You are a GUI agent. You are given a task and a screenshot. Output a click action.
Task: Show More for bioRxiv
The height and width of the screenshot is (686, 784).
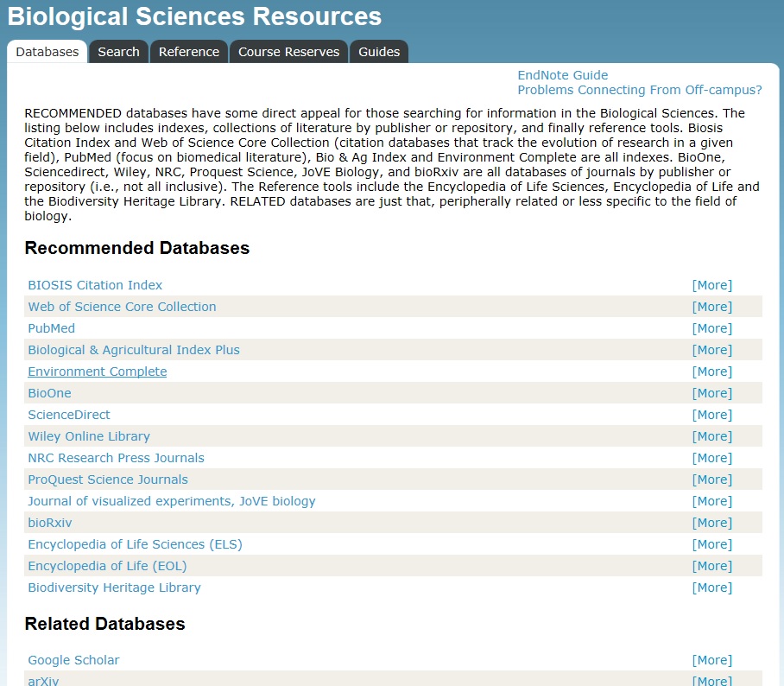pos(712,523)
